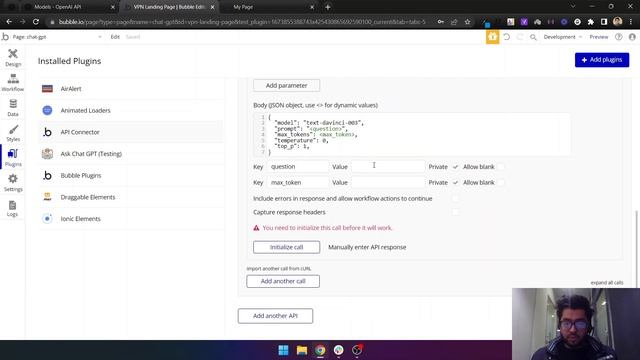Reload the browser page
This screenshot has width=640, height=360.
tap(36, 22)
